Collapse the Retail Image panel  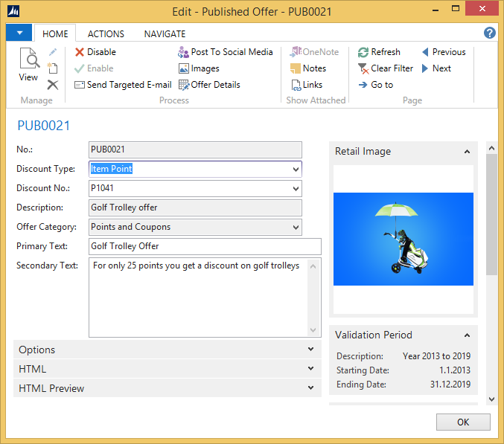click(467, 152)
